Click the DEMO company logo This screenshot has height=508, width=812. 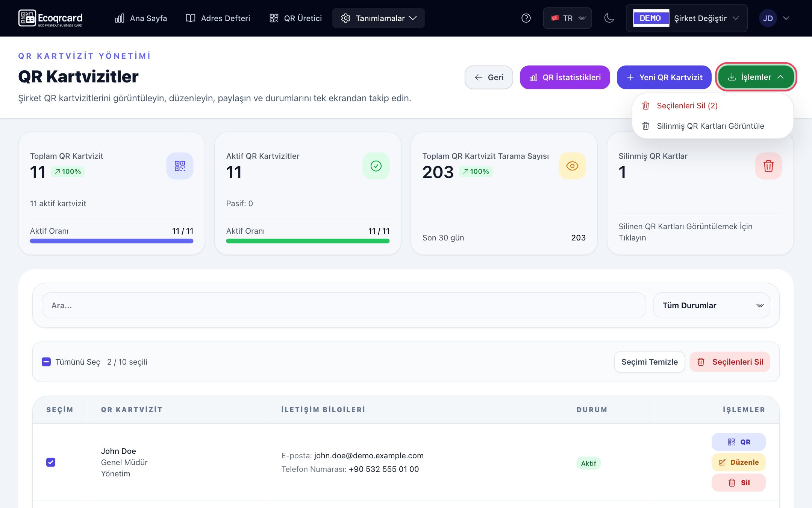pyautogui.click(x=651, y=18)
